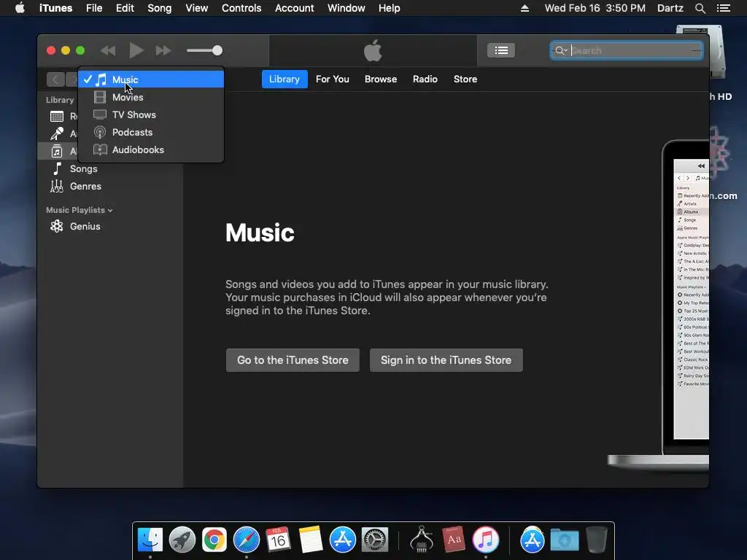Open Safari from the Dock
Viewport: 747px width, 560px height.
(x=247, y=540)
